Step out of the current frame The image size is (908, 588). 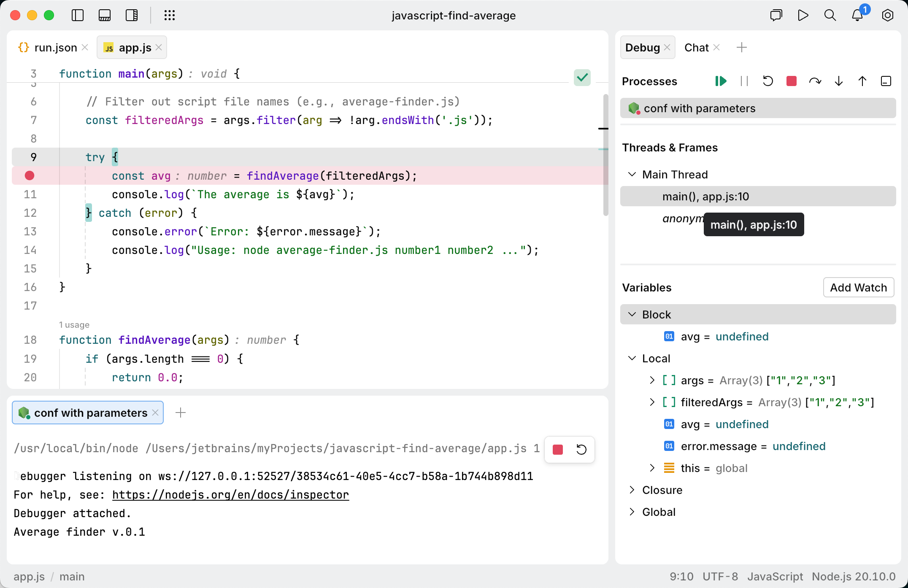862,81
